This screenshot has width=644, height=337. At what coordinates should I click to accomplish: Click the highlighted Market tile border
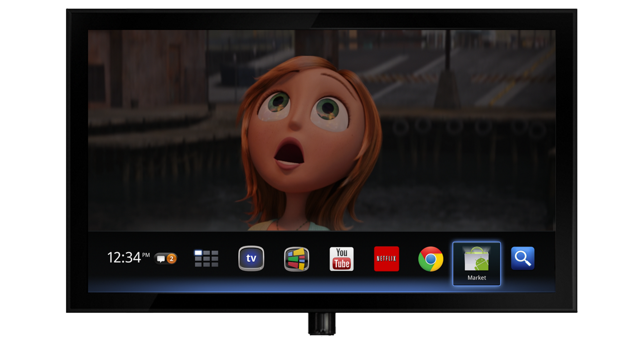point(453,264)
